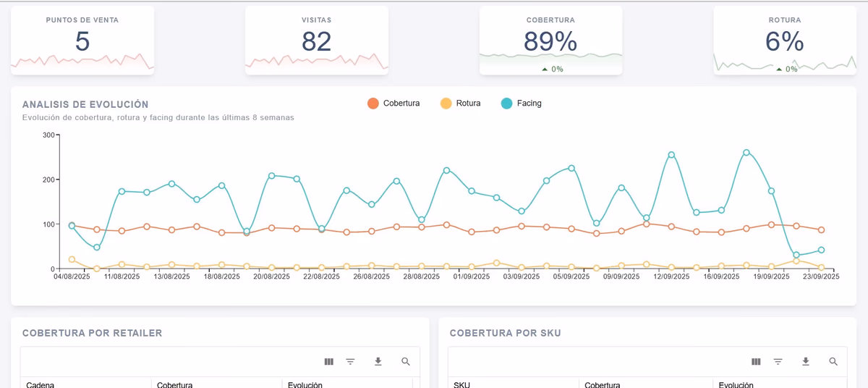868x388 pixels.
Task: Toggle the Rotura series in chart legend
Action: 460,104
